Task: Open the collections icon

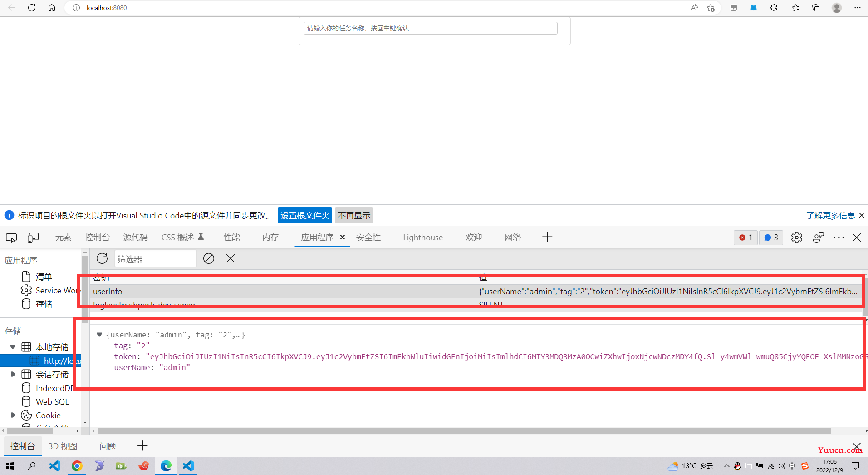Action: point(816,8)
